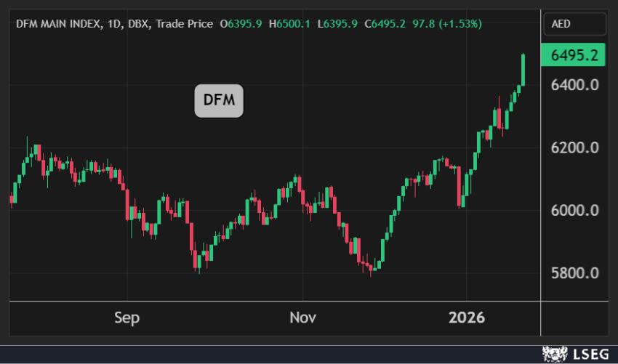Click the gray DFM label box
Screen dimensions: 618x364
click(219, 101)
